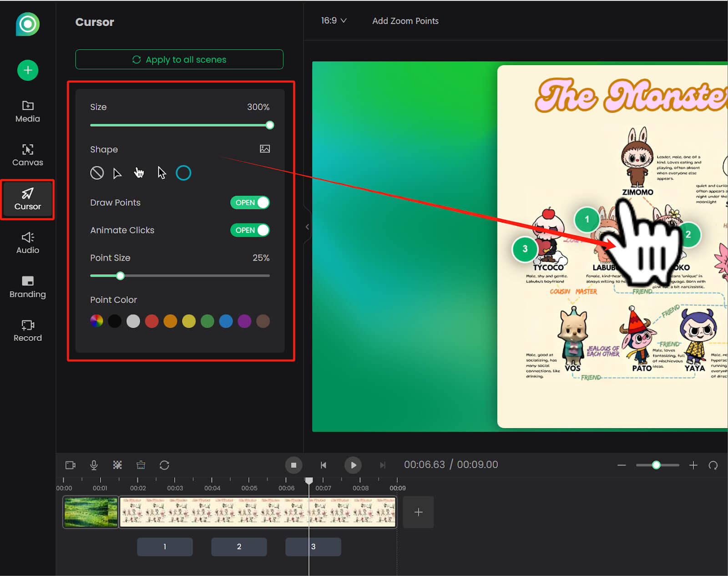Choose the black point color
Screen dimensions: 728x576
pyautogui.click(x=115, y=321)
